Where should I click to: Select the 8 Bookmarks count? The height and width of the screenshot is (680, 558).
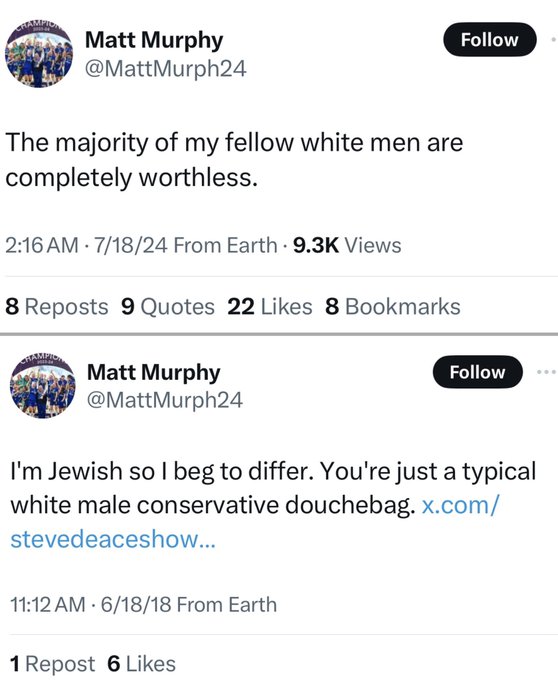tap(393, 307)
